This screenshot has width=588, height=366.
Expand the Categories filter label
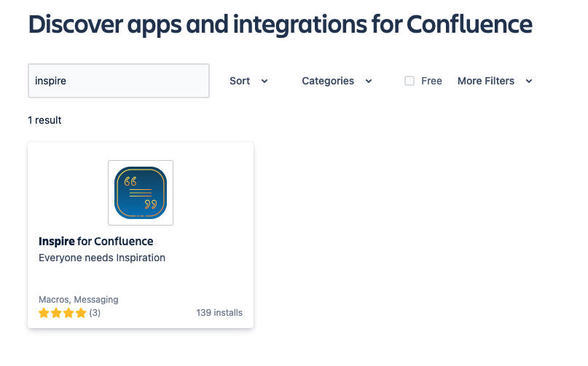point(328,81)
